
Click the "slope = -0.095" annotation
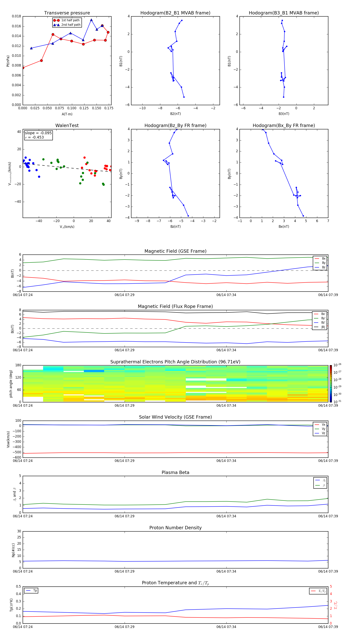pos(38,133)
